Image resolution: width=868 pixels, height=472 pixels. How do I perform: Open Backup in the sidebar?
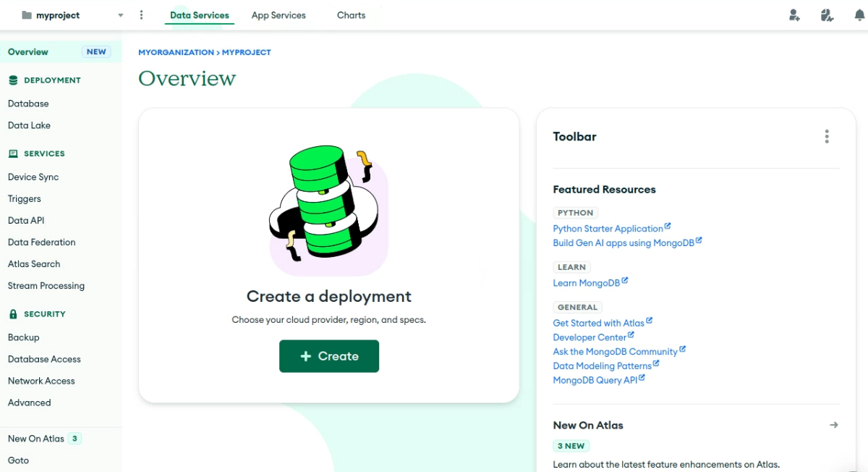pyautogui.click(x=24, y=337)
